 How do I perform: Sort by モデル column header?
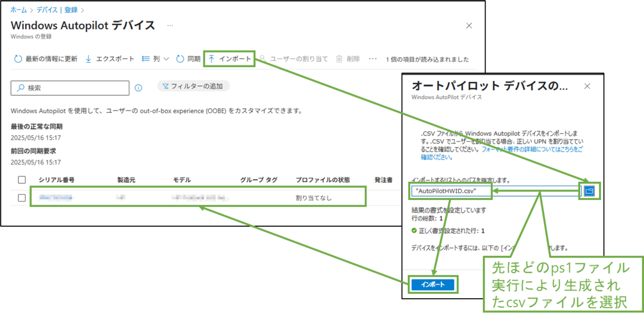[x=182, y=180]
